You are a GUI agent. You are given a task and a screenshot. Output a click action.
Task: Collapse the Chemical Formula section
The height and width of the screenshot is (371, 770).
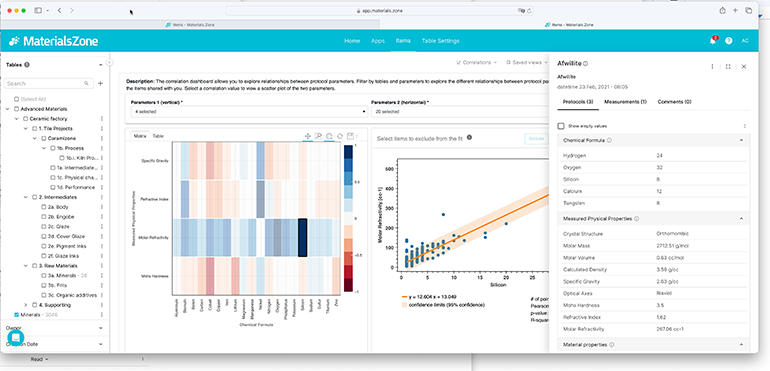[741, 141]
